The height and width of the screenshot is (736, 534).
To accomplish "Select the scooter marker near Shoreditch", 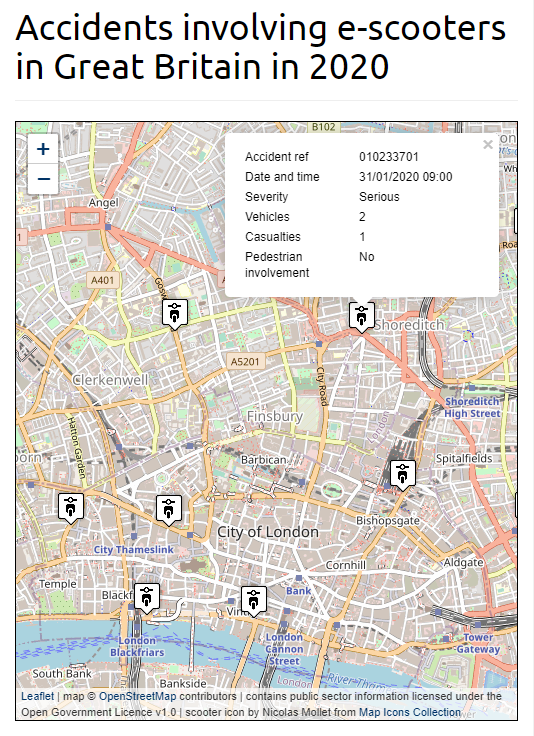I will [x=361, y=316].
